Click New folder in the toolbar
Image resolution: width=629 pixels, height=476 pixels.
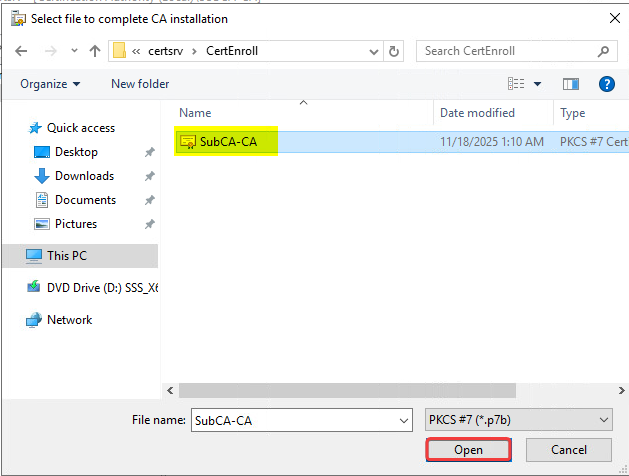coord(140,84)
